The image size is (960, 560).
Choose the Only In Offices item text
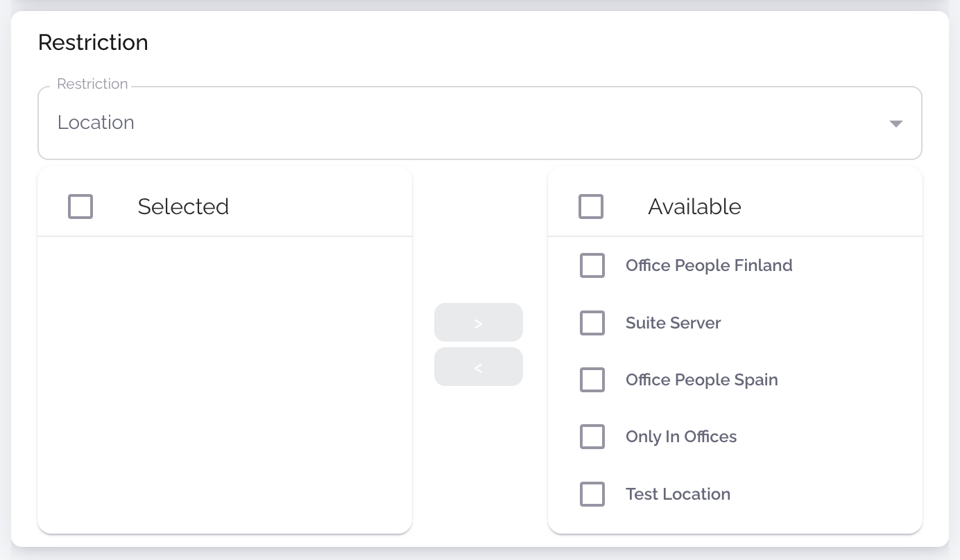[680, 437]
